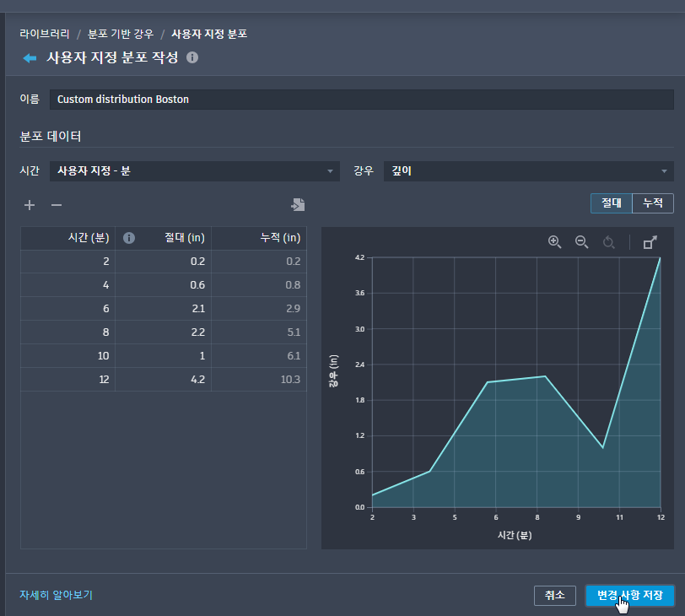Open info next to 사용자 지정 분포 작성 title

click(x=192, y=57)
